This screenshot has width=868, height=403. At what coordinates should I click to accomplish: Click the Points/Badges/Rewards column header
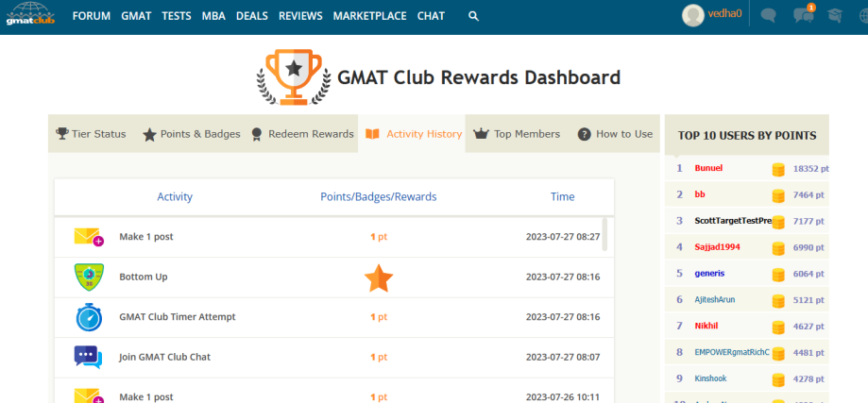point(379,197)
